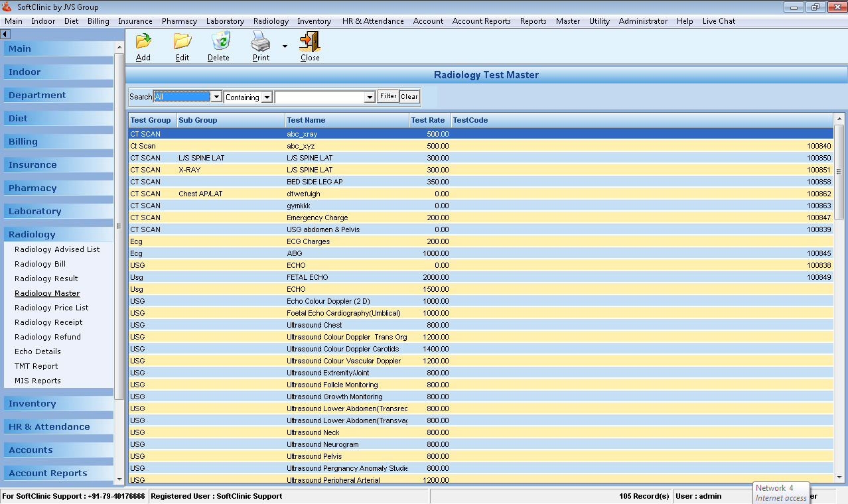Select the FETAL ECHO test row

(307, 277)
